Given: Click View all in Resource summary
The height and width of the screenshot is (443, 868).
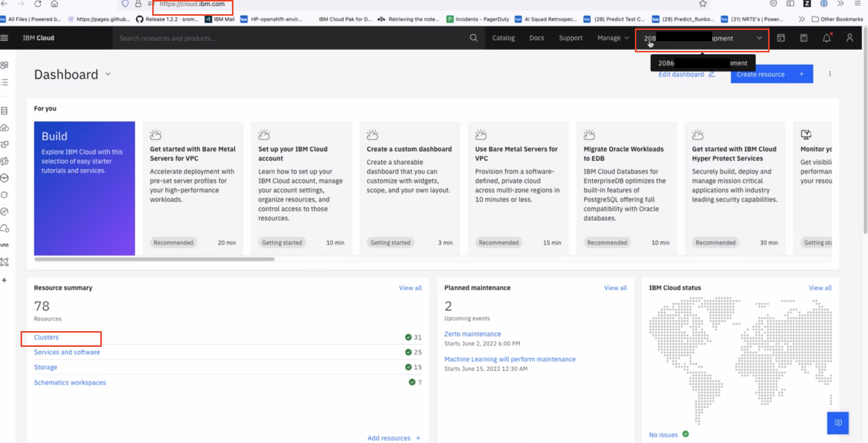Looking at the screenshot, I should pos(410,288).
